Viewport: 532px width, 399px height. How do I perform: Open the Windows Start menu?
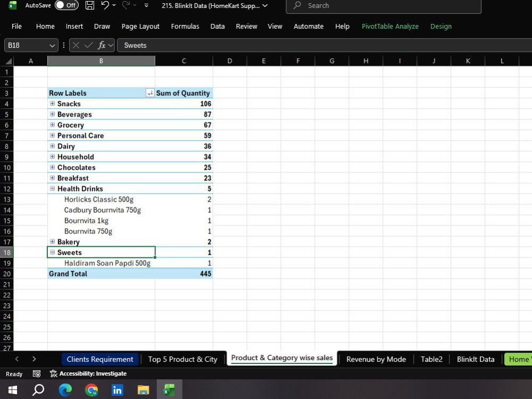point(13,390)
